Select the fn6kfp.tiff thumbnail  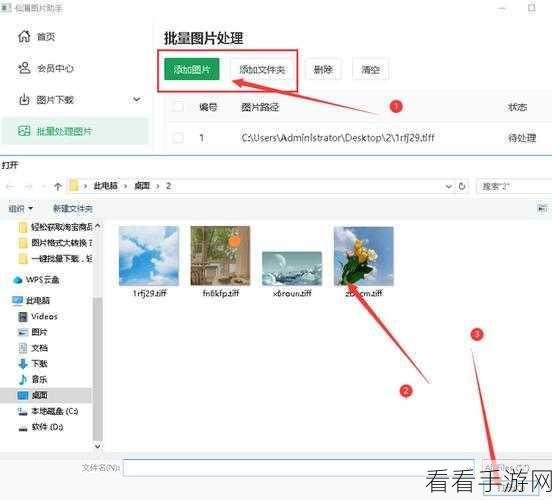point(220,256)
